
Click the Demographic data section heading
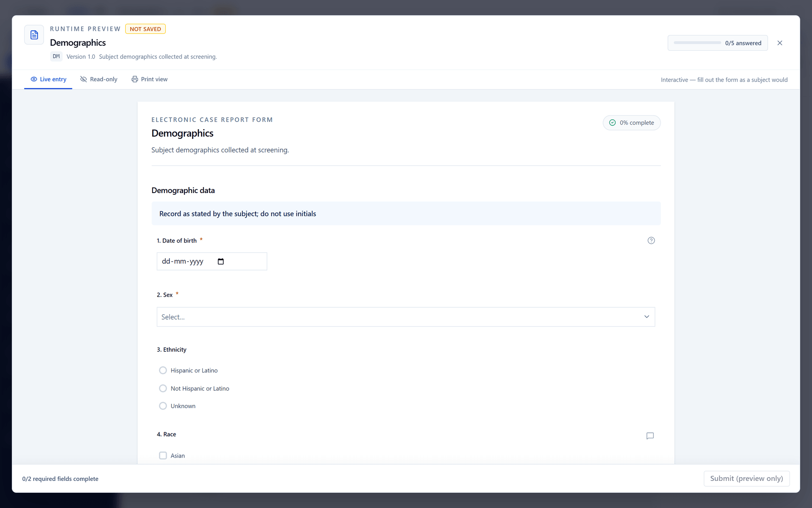click(183, 190)
